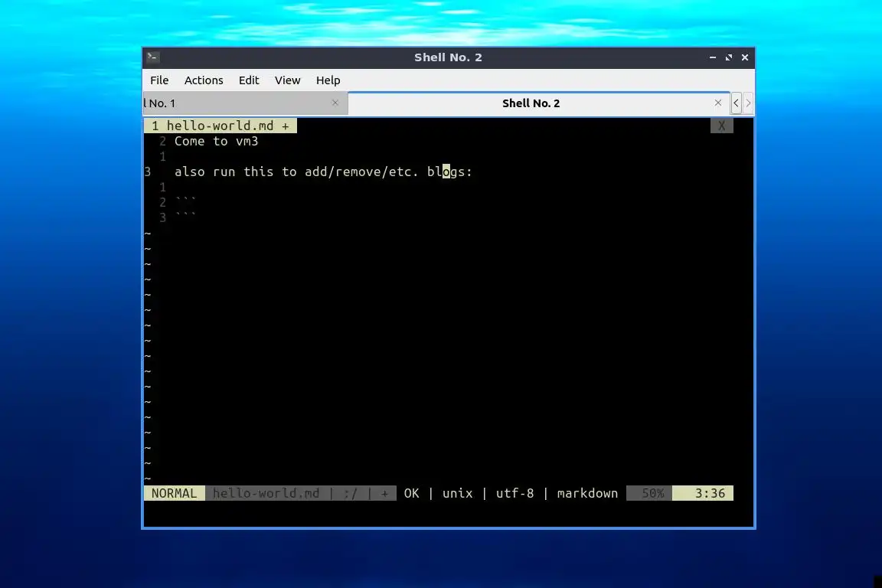
Task: Open the Help menu
Action: pos(328,80)
